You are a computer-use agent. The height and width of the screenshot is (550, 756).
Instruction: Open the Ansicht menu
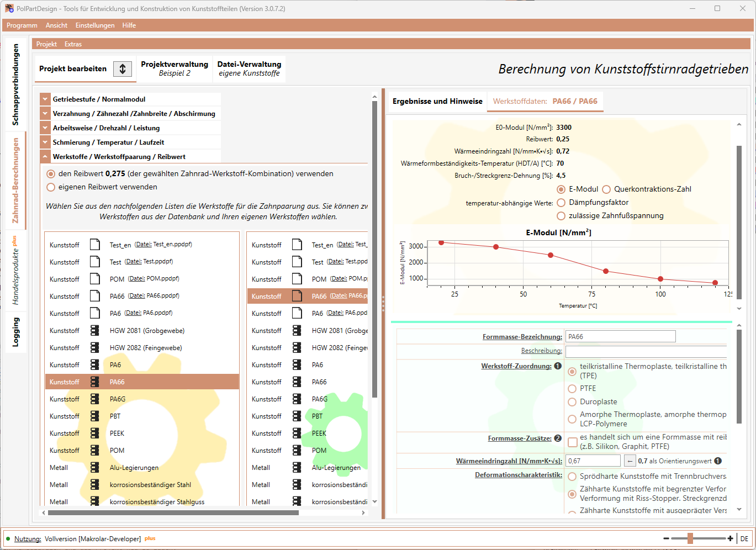(56, 25)
